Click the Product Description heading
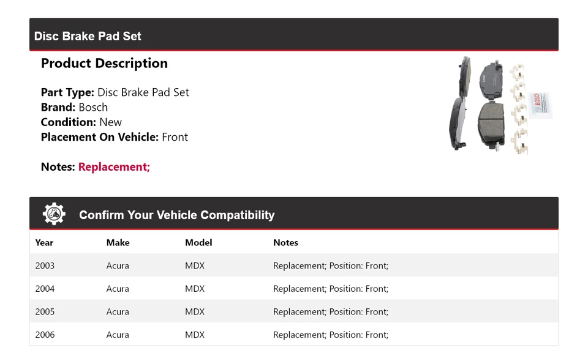588x364 pixels. (104, 64)
